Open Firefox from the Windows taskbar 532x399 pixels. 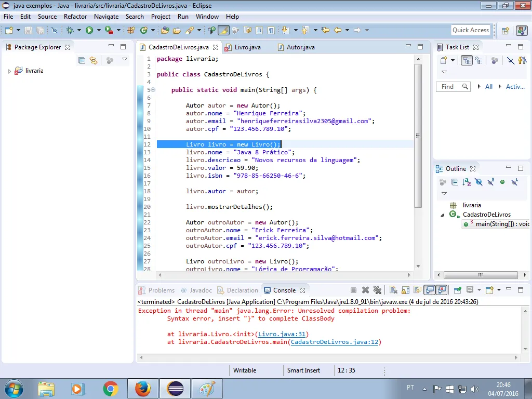pos(142,388)
